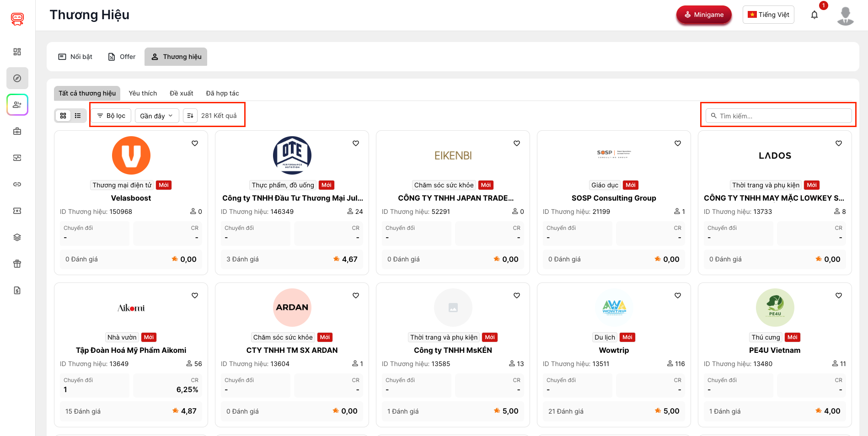Open the dashboard grid icon in sidebar
Viewport: 868px width, 436px height.
(x=17, y=52)
